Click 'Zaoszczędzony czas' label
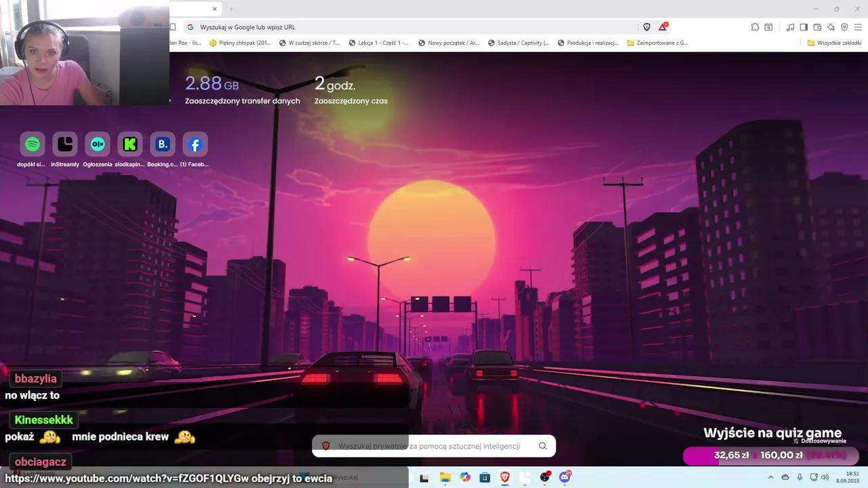Screen dimensions: 868x488 click(x=351, y=101)
